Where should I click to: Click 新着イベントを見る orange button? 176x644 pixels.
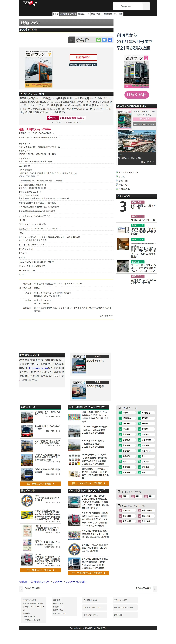click(x=40, y=570)
